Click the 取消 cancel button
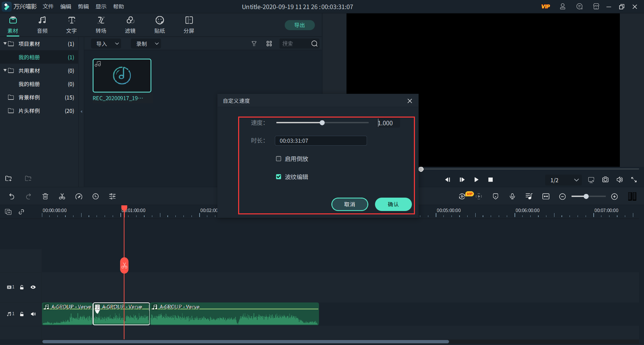 [350, 204]
